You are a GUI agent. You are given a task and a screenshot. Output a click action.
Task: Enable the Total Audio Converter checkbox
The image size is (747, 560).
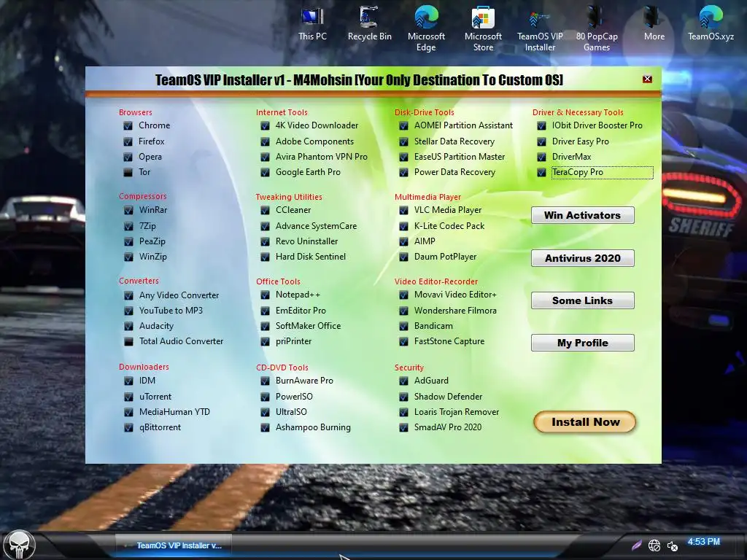(x=128, y=341)
